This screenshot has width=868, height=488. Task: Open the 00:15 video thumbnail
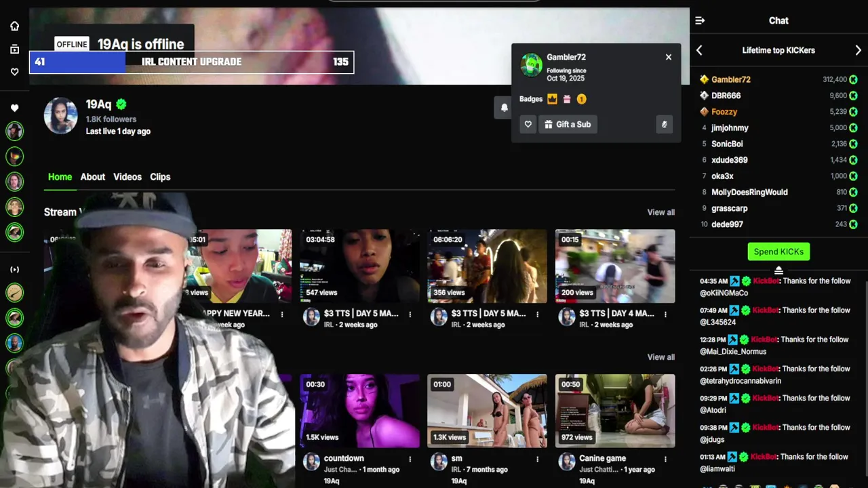pyautogui.click(x=615, y=266)
